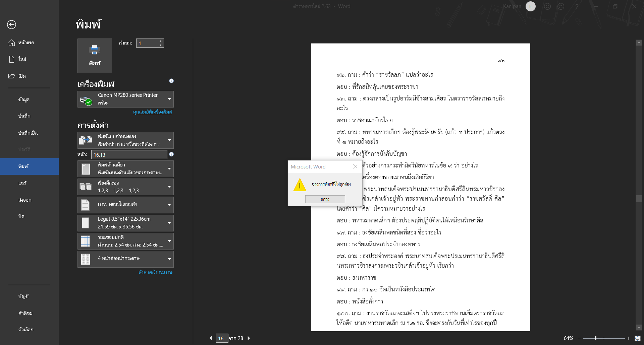The width and height of the screenshot is (644, 345).
Task: Click the เปิด open folder icon
Action: point(12,76)
